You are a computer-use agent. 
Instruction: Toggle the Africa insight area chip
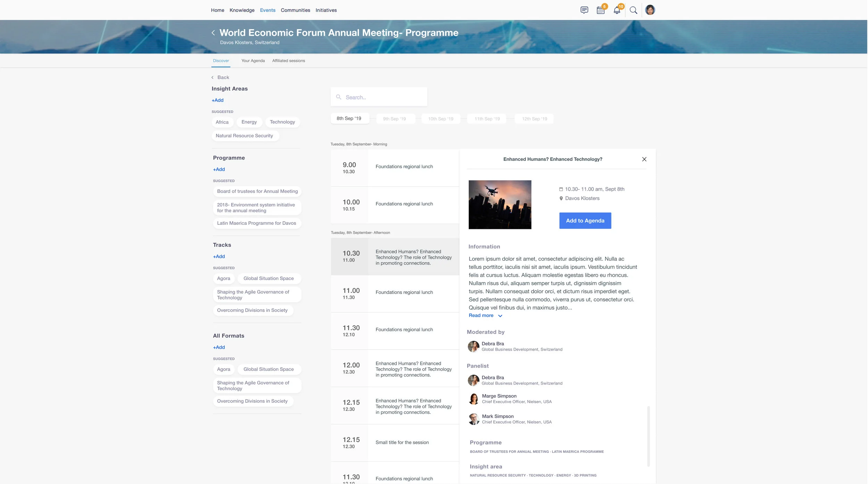click(x=222, y=122)
